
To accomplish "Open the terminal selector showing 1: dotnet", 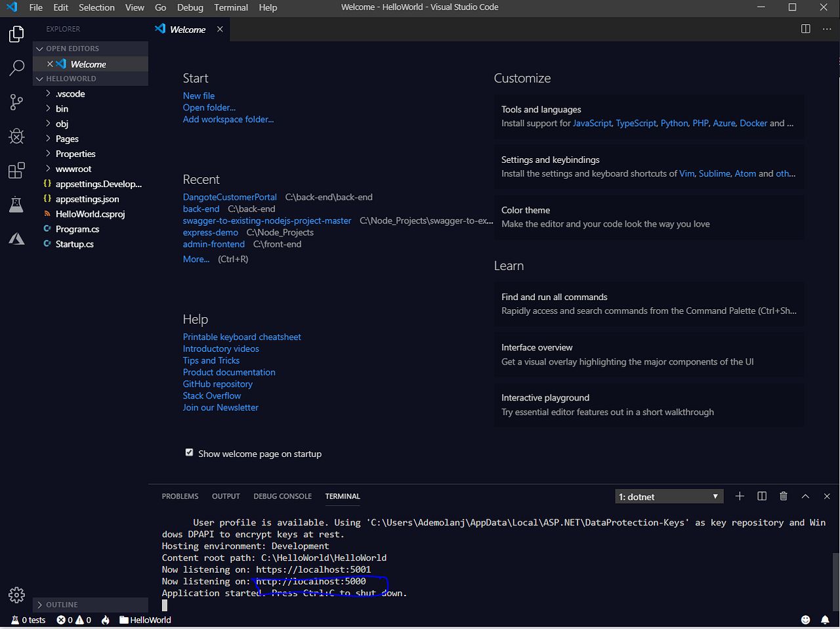I will coord(669,496).
